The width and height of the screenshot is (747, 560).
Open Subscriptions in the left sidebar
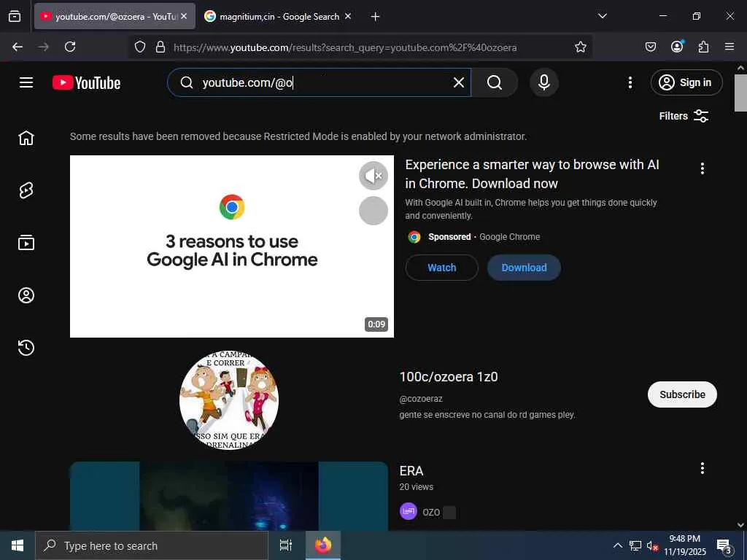pyautogui.click(x=26, y=243)
